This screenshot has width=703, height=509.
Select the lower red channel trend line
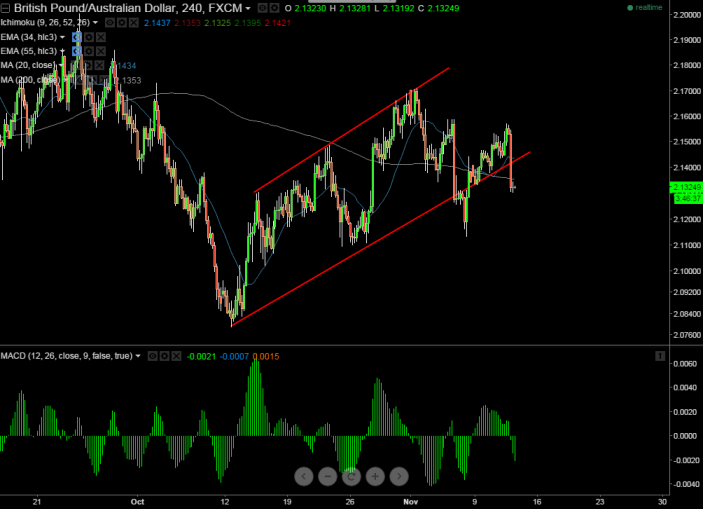pos(381,239)
